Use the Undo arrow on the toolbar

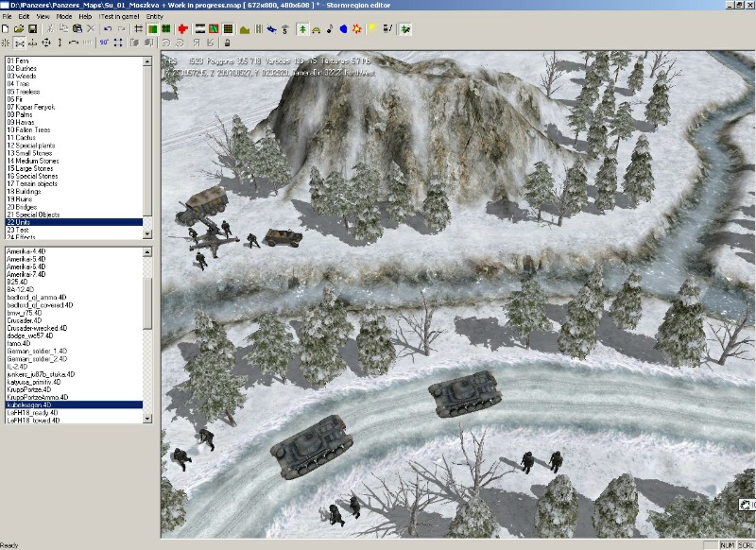(108, 29)
